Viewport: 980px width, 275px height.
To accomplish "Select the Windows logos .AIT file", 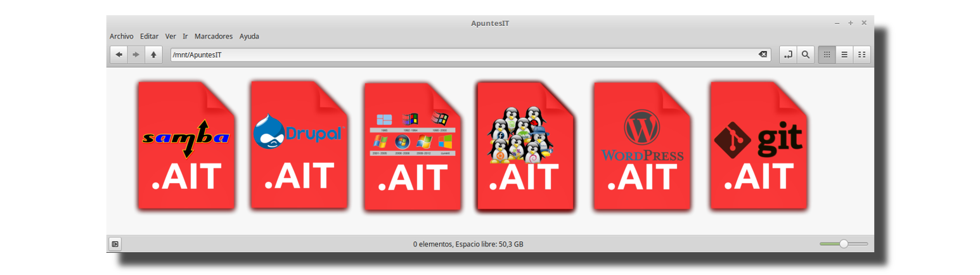I will point(412,146).
